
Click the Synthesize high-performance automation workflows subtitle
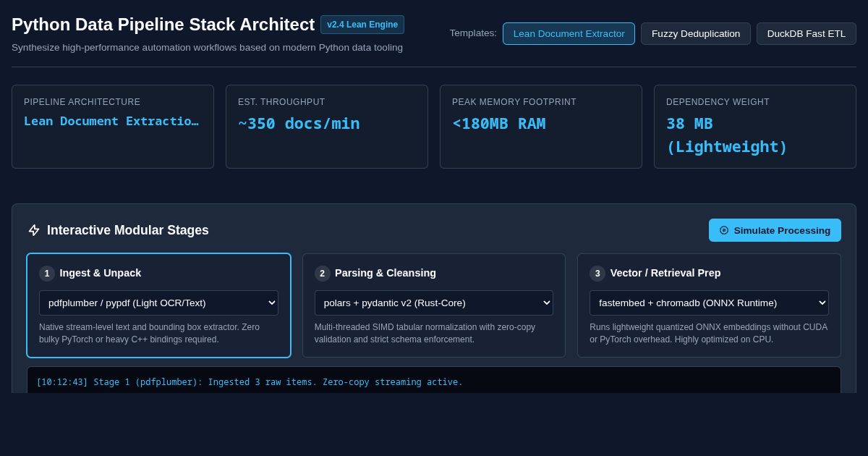point(207,48)
